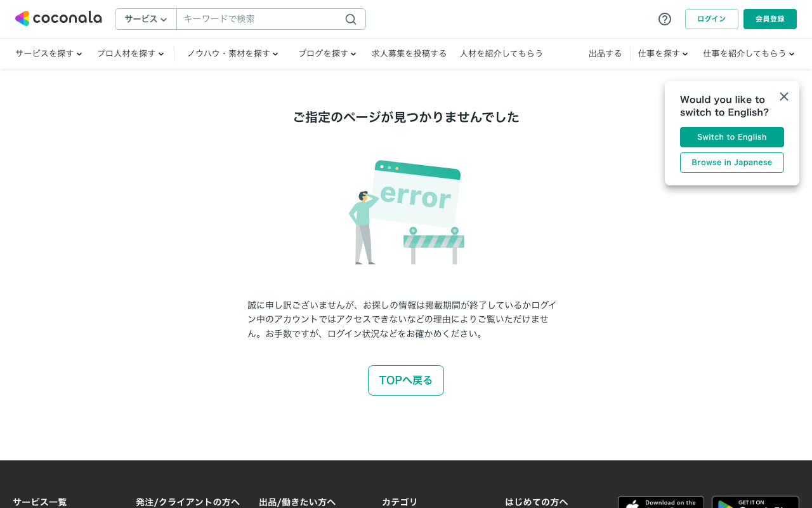Click the coconala logo

(58, 18)
